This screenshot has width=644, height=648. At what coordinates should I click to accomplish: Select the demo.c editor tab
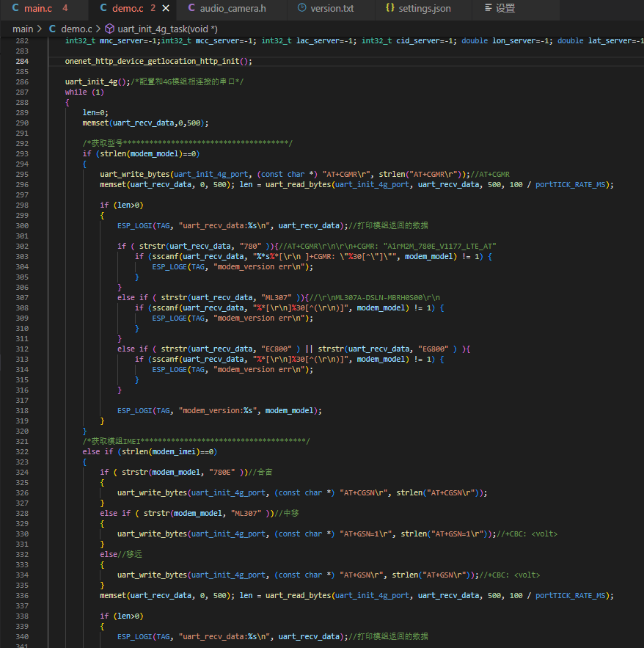(128, 8)
